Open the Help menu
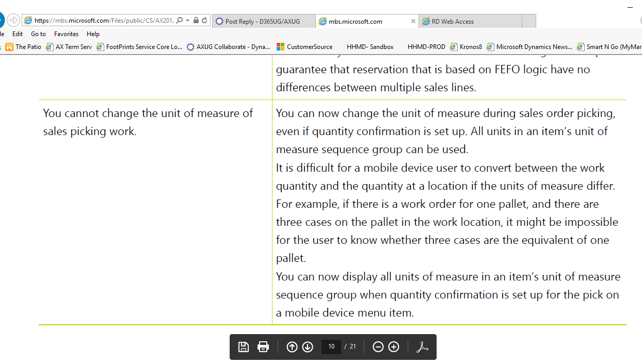 click(x=93, y=34)
